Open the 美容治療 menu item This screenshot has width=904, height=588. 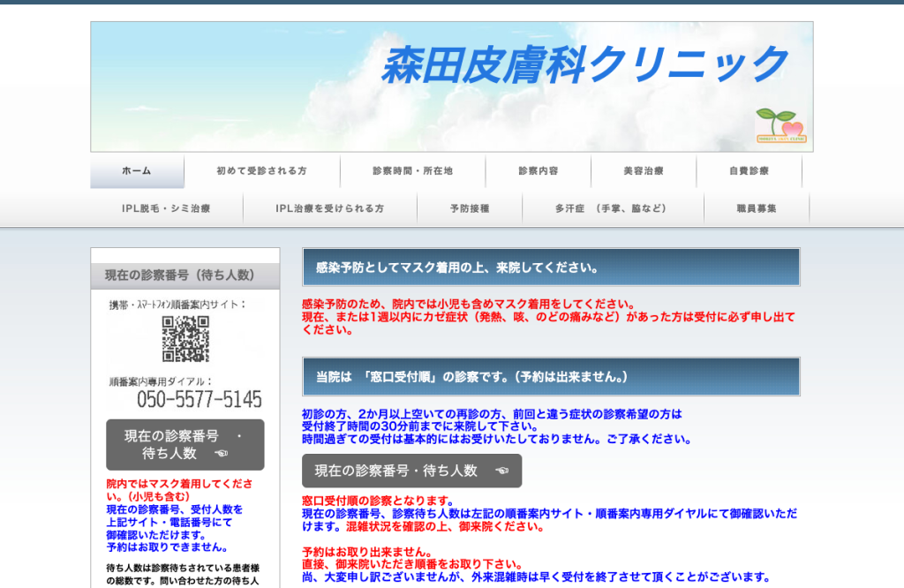[x=644, y=171]
